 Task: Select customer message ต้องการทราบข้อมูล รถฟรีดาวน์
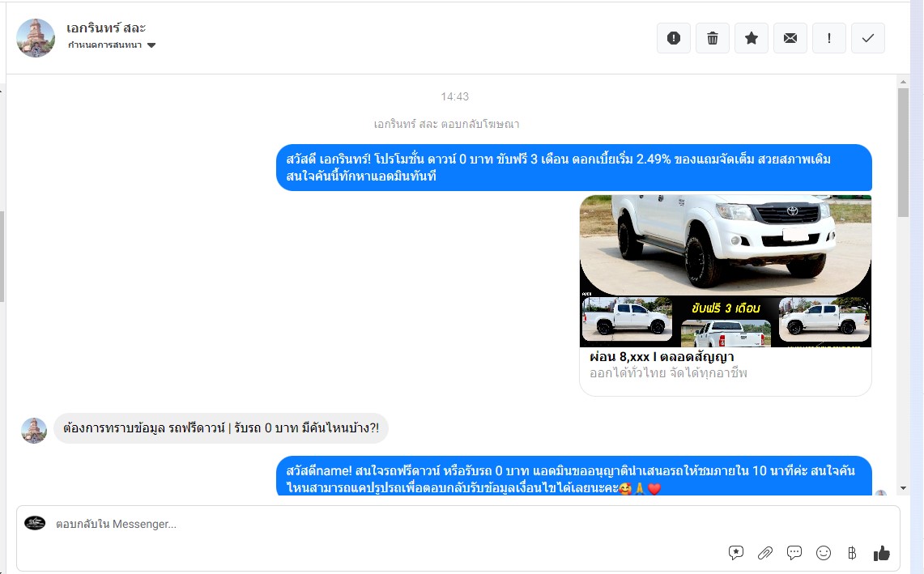[221, 428]
